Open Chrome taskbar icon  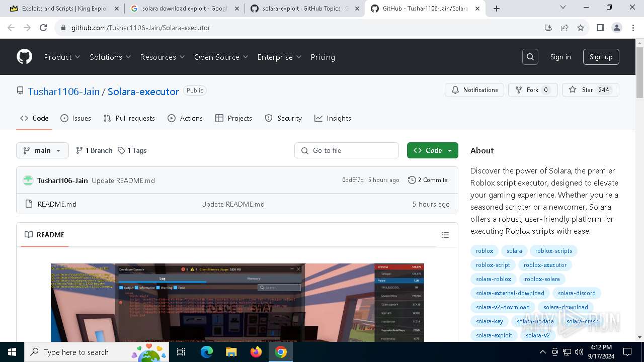[281, 352]
